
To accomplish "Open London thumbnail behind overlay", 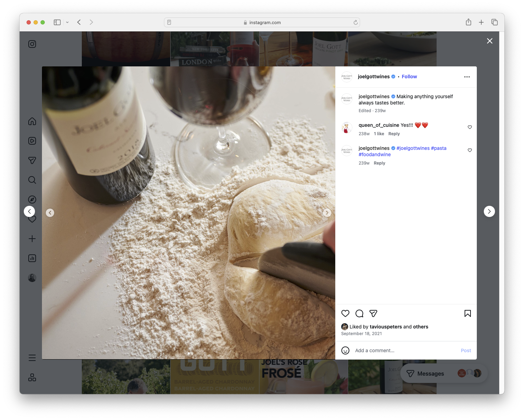I will click(x=215, y=49).
